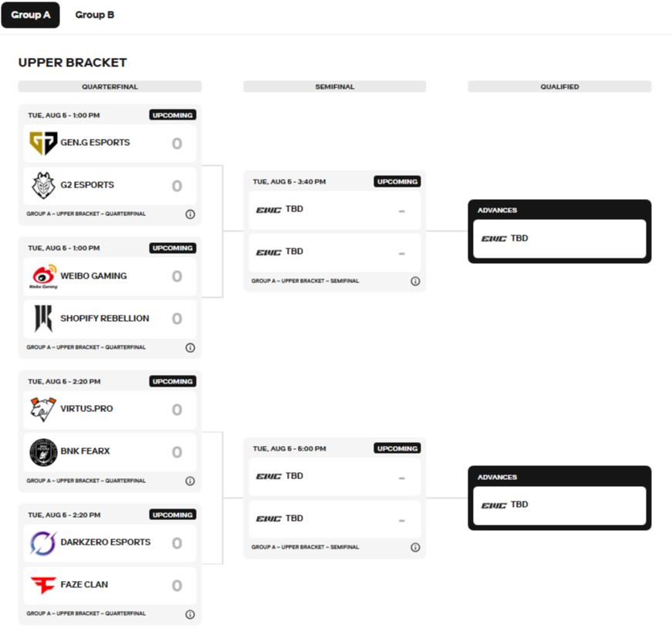Viewport: 672px width, 635px height.
Task: Click the FaZe Clan logo
Action: [43, 585]
